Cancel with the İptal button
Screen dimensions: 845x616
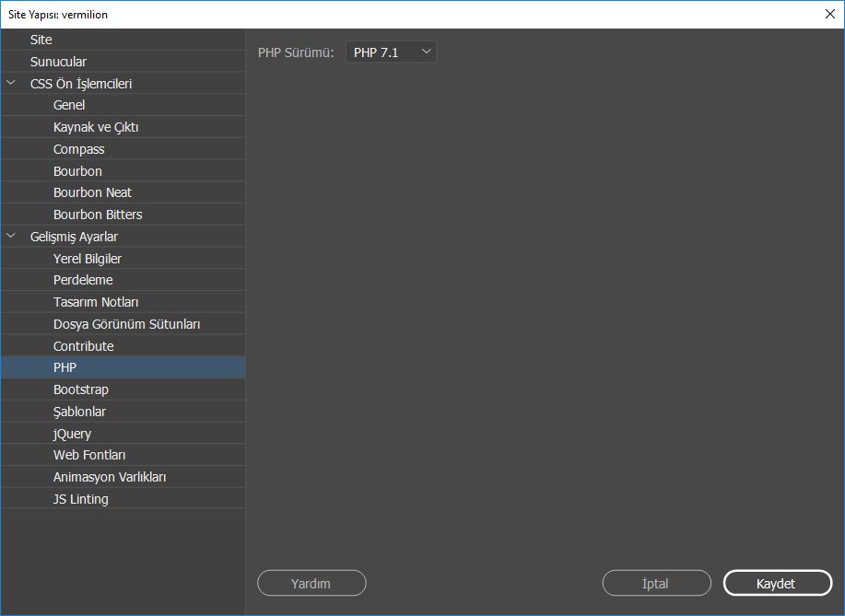pyautogui.click(x=656, y=583)
